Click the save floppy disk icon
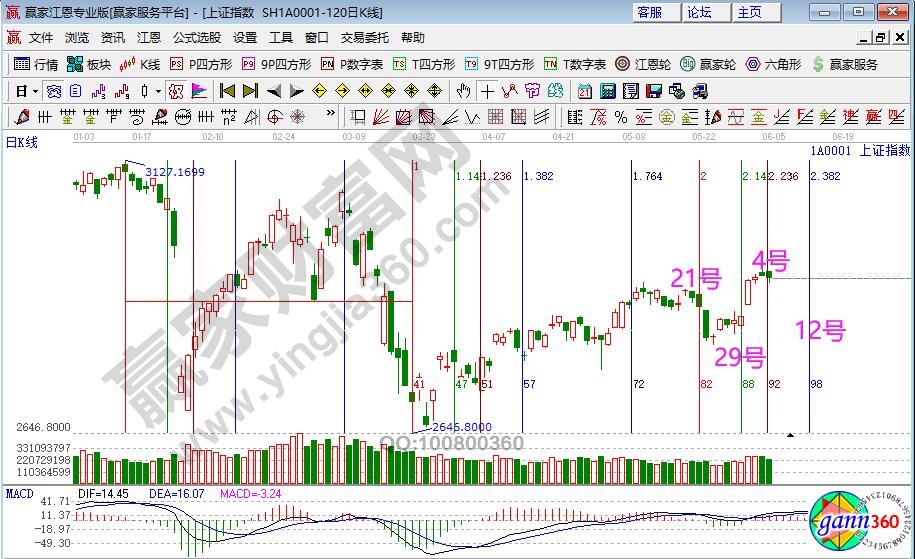 tap(652, 90)
